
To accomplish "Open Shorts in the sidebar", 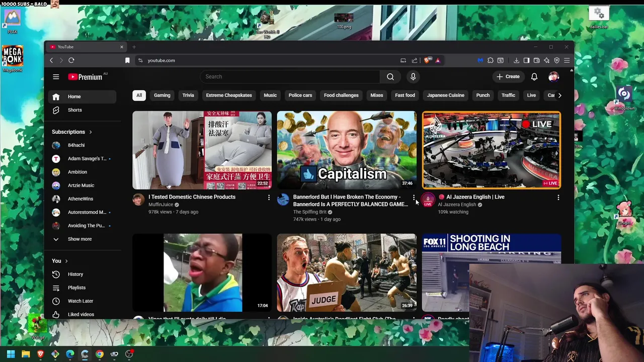I will point(82,110).
